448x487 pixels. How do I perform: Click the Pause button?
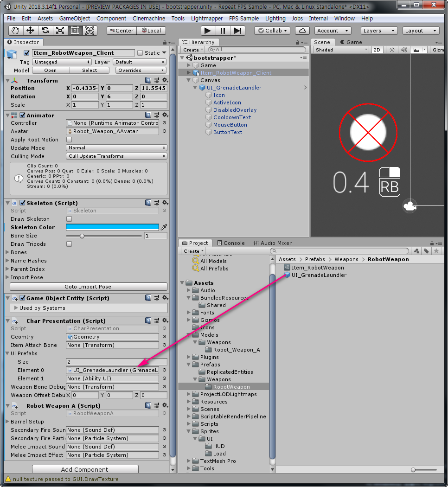tap(223, 31)
